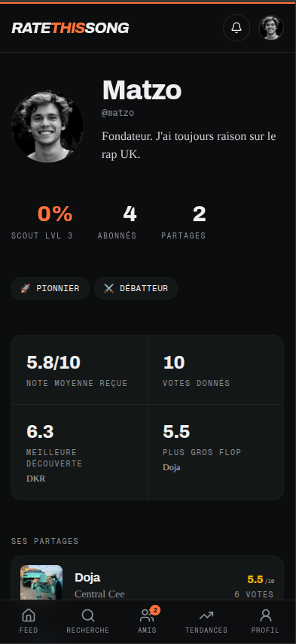
Task: Go to the Feed home icon
Action: click(x=29, y=615)
